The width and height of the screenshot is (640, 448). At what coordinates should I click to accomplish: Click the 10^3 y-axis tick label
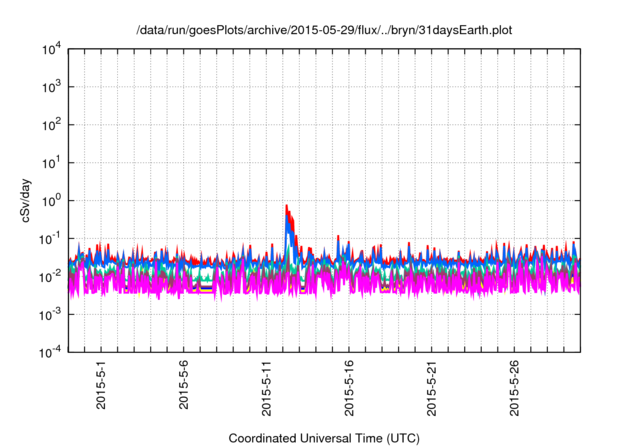[x=50, y=88]
